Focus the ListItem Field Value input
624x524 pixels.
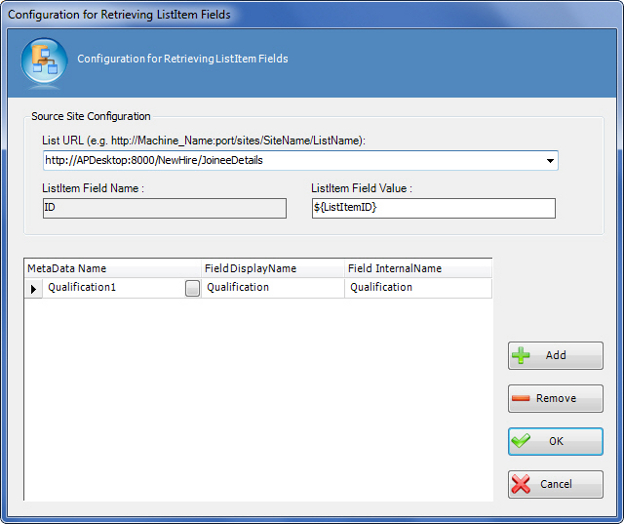pyautogui.click(x=432, y=208)
